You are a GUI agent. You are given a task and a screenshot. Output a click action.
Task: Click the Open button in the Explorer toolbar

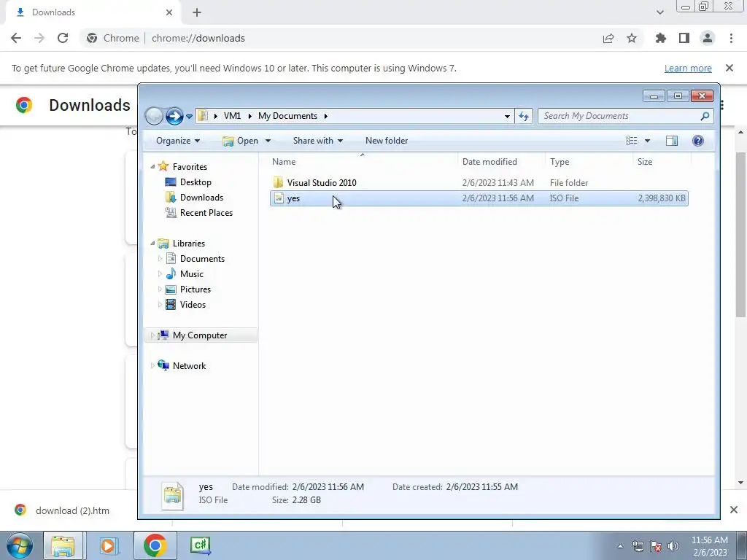241,141
